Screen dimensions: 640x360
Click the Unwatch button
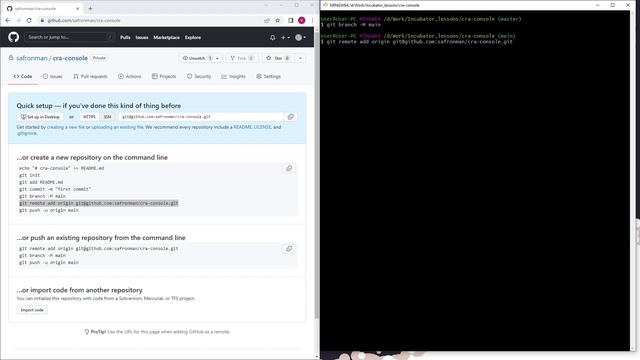197,58
